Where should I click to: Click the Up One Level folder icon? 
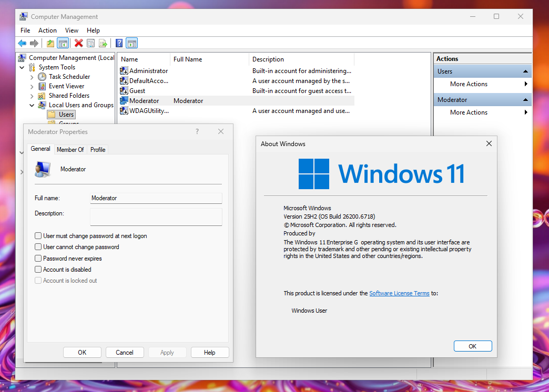[50, 44]
